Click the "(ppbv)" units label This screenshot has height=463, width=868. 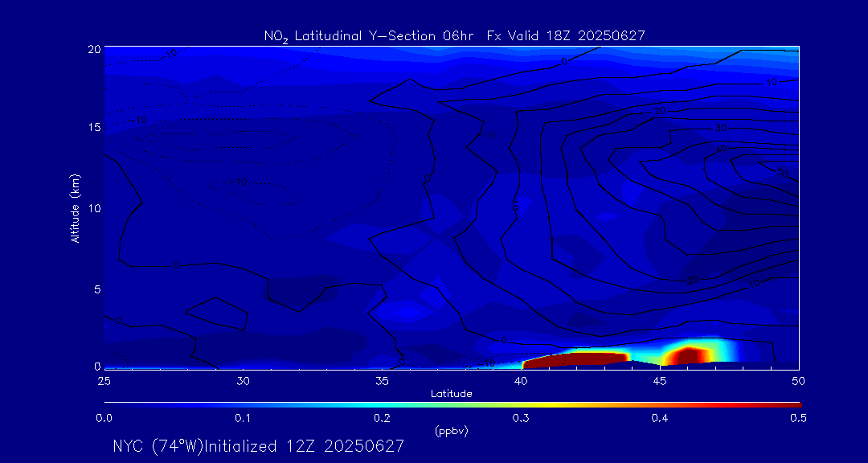(x=452, y=432)
